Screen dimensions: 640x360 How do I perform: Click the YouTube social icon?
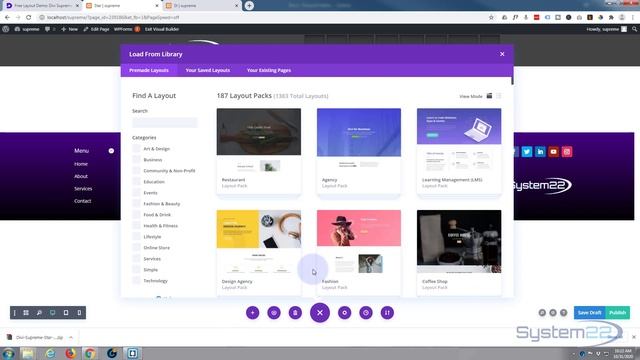click(x=553, y=152)
